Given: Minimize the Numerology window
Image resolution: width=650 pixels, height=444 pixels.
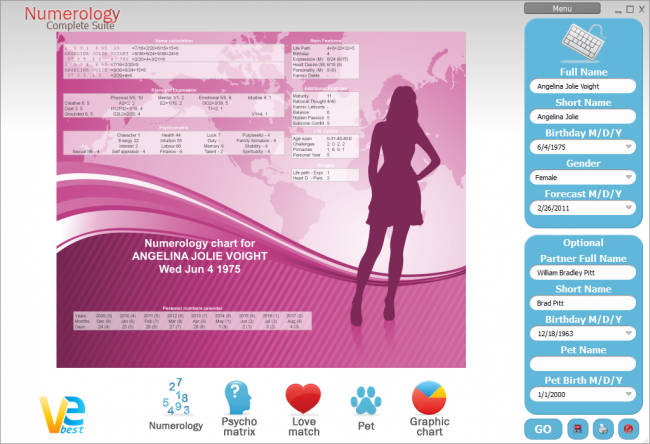Looking at the screenshot, I should [618, 10].
